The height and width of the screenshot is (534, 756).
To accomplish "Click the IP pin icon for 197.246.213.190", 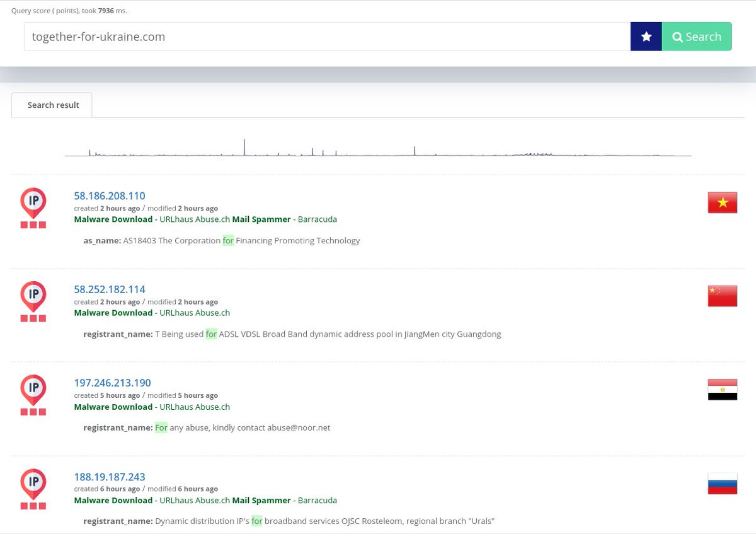I will (x=33, y=395).
